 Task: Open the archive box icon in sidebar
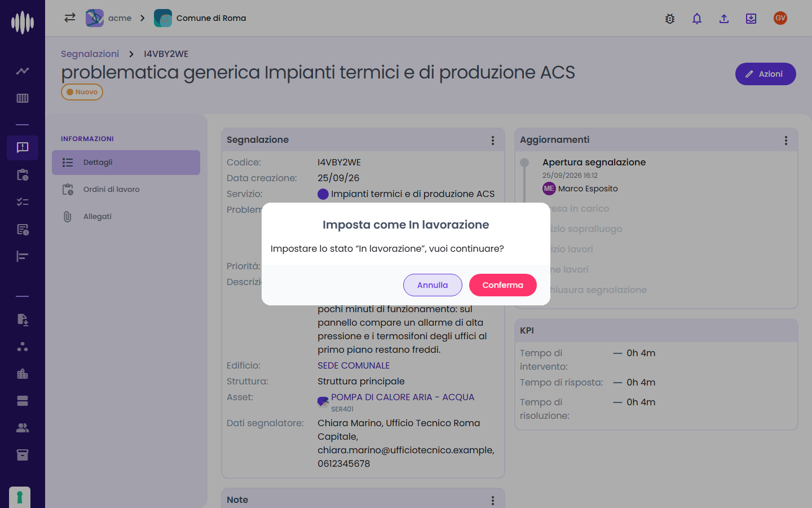click(x=23, y=455)
